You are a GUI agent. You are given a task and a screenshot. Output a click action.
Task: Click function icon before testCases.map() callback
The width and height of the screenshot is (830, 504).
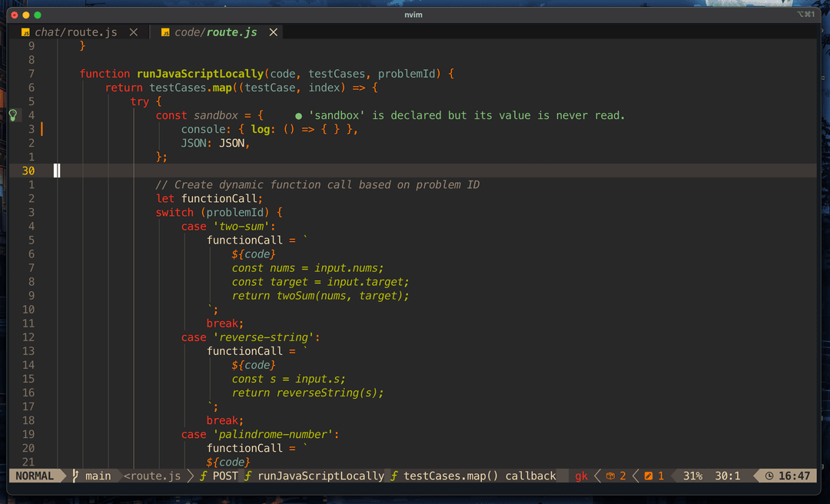[x=393, y=476]
